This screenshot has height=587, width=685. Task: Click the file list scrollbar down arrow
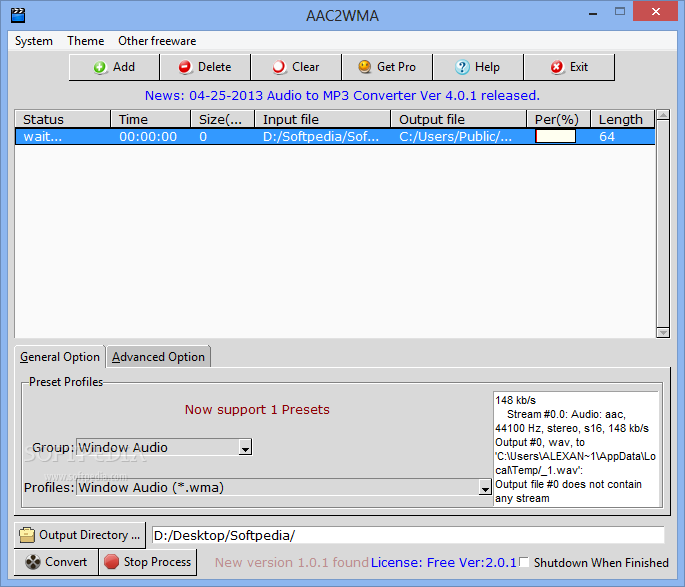[663, 332]
